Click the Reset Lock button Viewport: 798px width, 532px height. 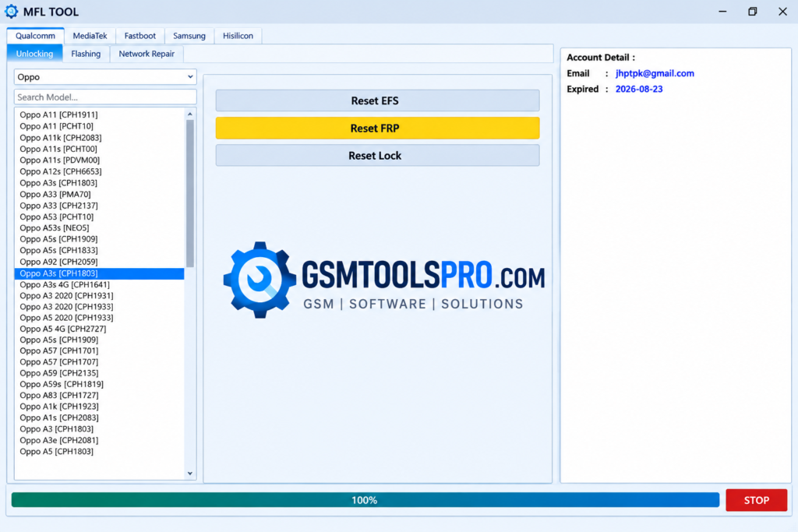coord(377,156)
